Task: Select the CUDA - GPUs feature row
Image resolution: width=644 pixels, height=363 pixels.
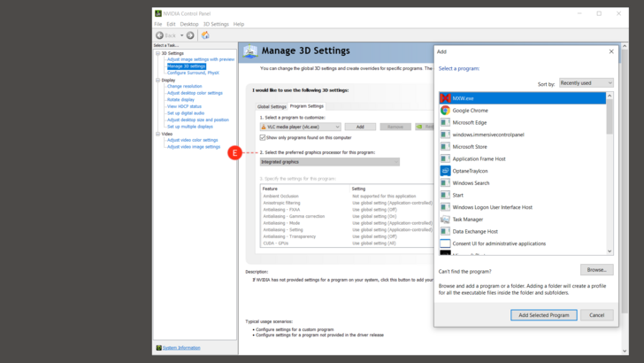Action: 347,243
